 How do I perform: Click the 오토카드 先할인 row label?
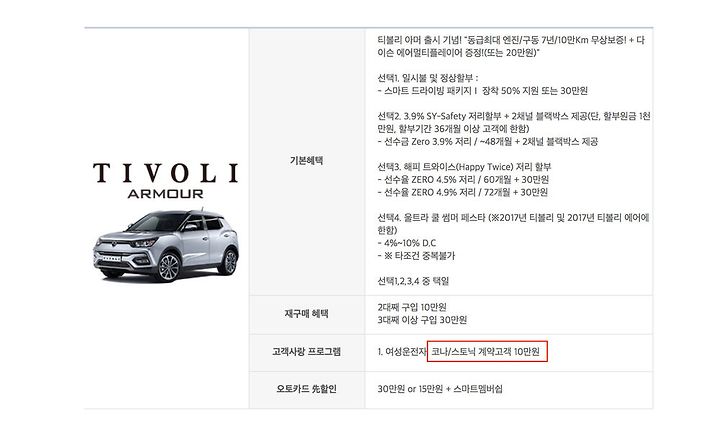tap(306, 389)
